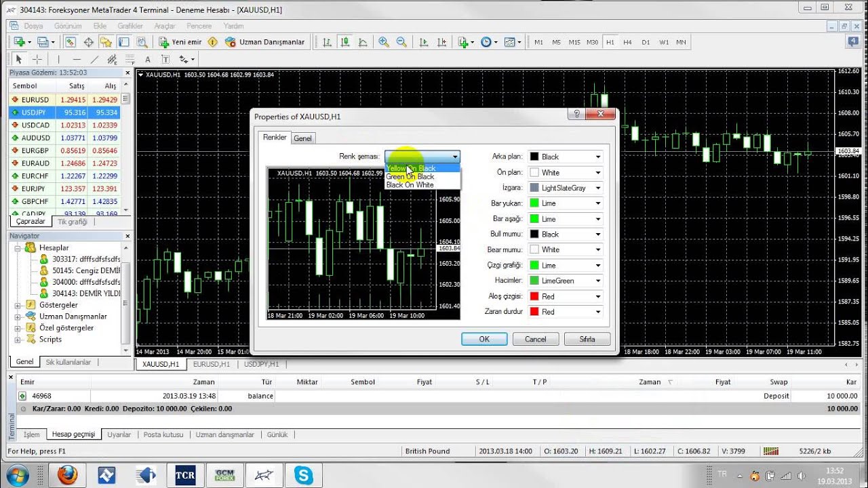
Task: Select the equidistant channel tool
Action: [x=112, y=60]
